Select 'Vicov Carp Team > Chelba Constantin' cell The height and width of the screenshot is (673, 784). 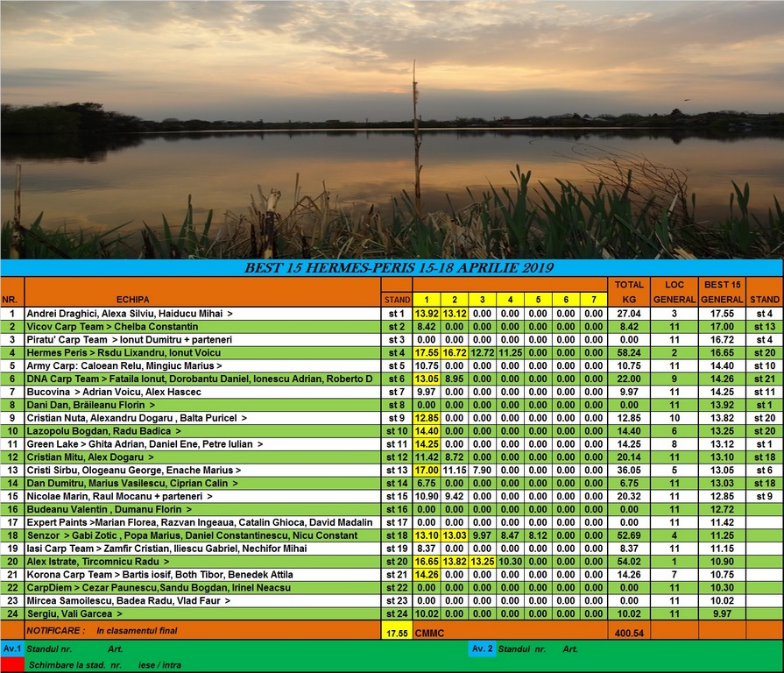[x=202, y=327]
